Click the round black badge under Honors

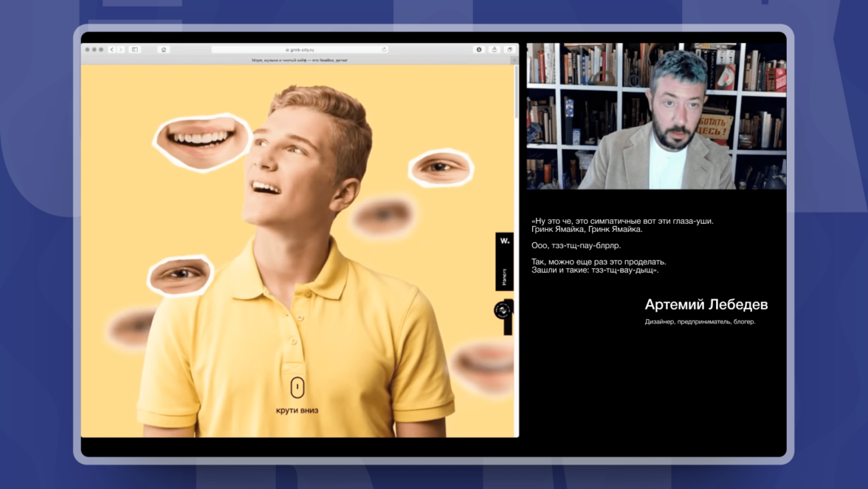click(502, 311)
